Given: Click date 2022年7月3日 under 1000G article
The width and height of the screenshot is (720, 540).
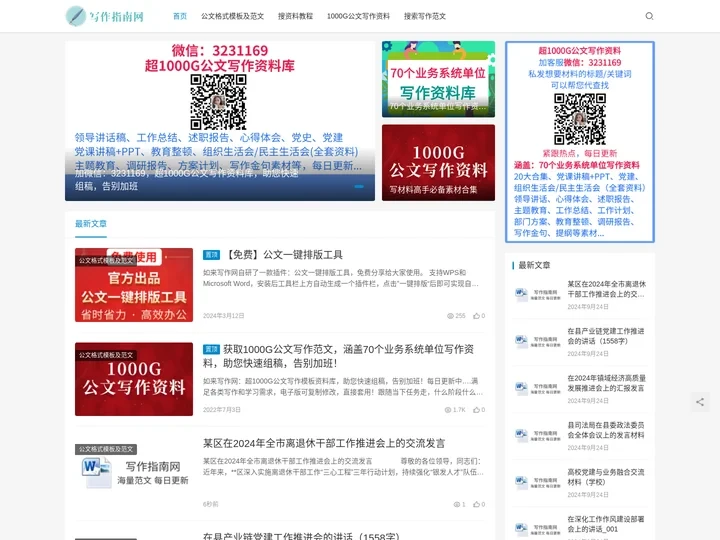Looking at the screenshot, I should [222, 410].
